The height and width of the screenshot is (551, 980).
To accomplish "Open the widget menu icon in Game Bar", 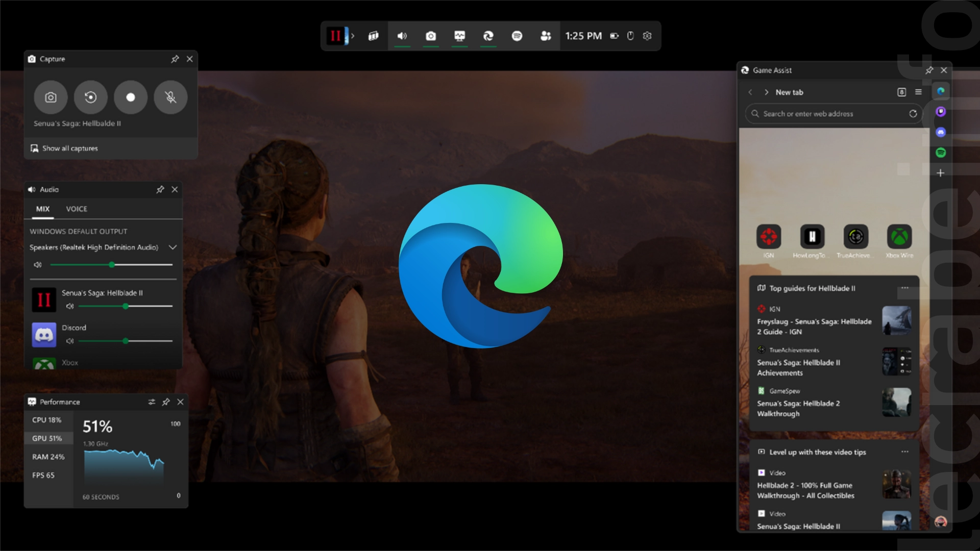I will point(374,36).
